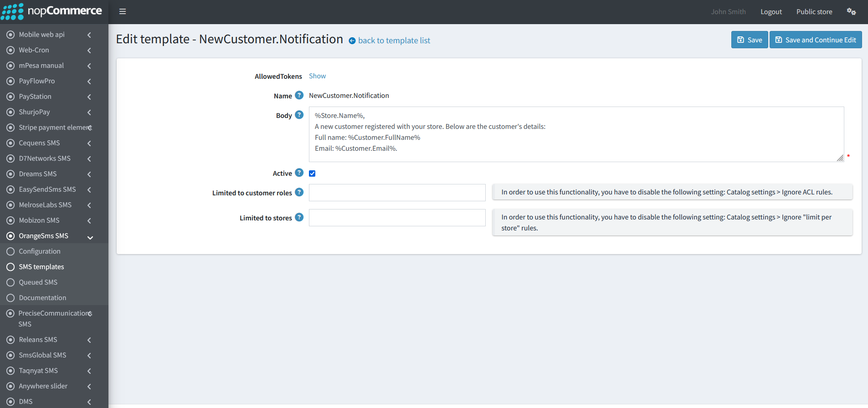Click the Limited to customer roles field
Image resolution: width=868 pixels, height=408 pixels.
(x=397, y=193)
